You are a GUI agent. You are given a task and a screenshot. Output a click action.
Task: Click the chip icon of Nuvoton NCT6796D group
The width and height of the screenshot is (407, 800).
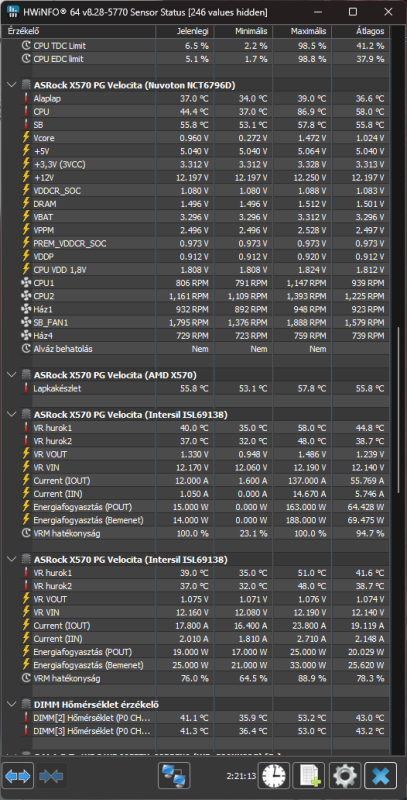point(27,85)
